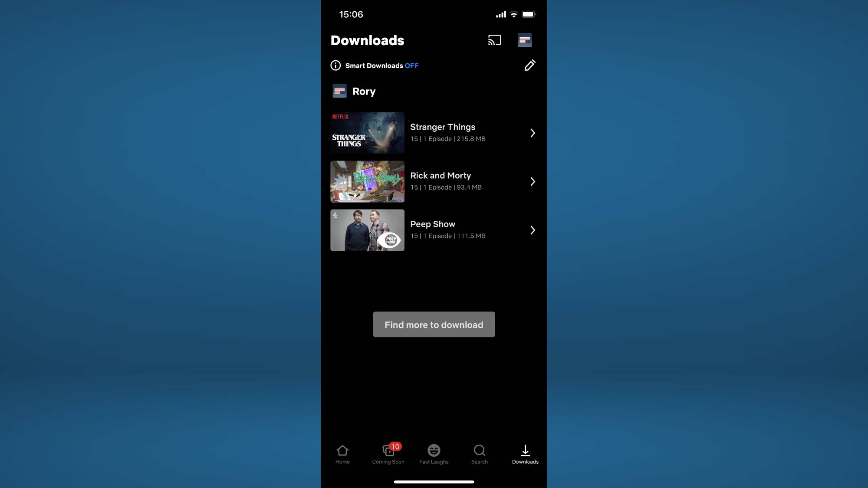The height and width of the screenshot is (488, 868).
Task: Tap Rory profile name
Action: 364,91
